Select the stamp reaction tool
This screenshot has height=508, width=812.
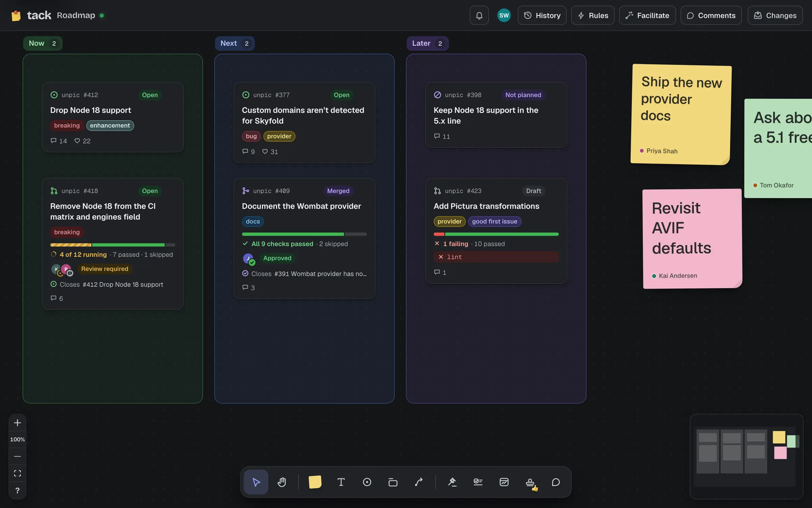pos(530,482)
